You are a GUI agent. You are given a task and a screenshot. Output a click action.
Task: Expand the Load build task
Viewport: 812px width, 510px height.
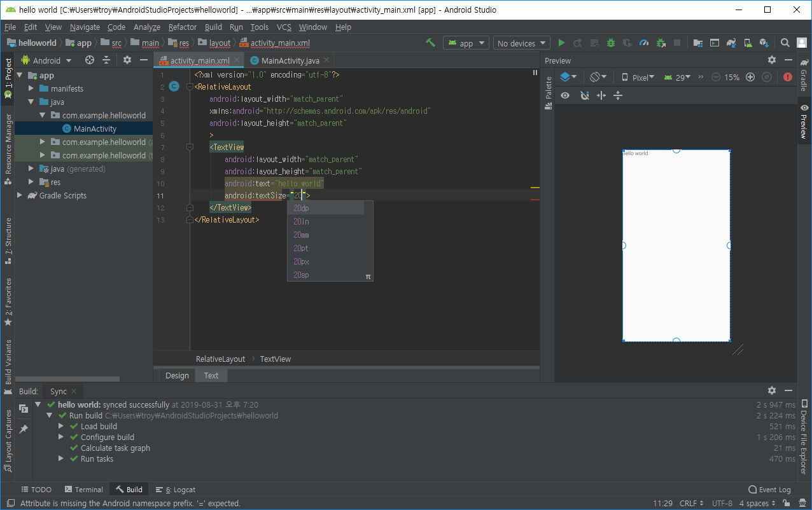click(61, 426)
